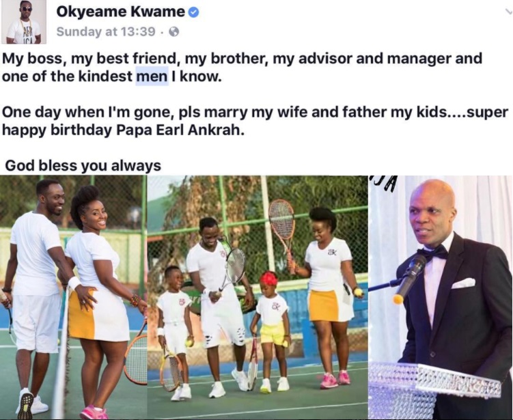This screenshot has height=420, width=513.
Task: Open the man in tuxedo photo
Action: click(441, 297)
